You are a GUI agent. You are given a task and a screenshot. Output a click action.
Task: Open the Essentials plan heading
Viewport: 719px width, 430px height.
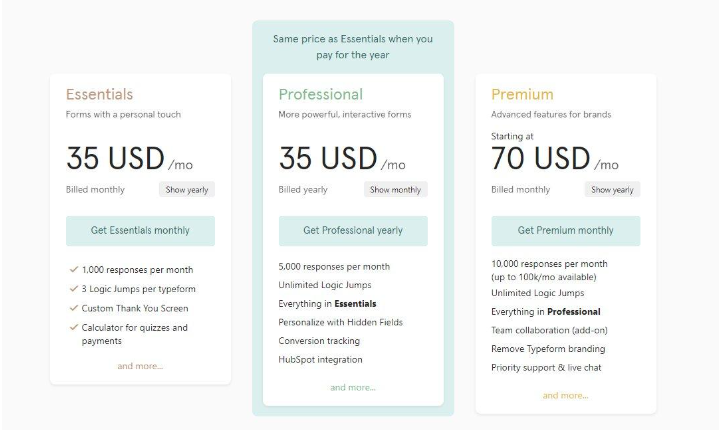99,94
